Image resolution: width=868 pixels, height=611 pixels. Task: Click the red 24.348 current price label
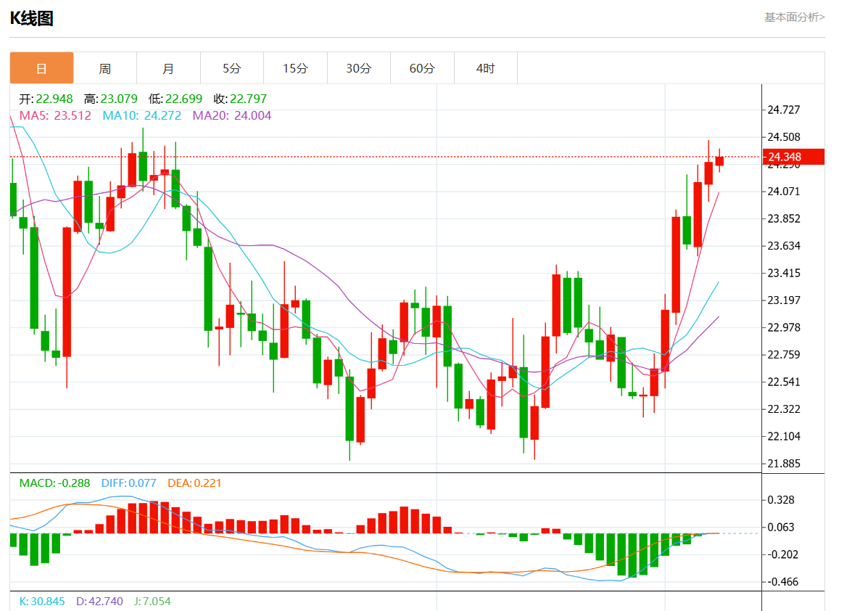(793, 157)
